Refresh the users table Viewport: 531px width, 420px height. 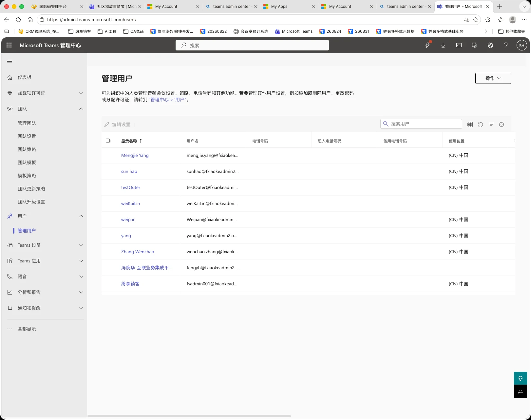[481, 124]
